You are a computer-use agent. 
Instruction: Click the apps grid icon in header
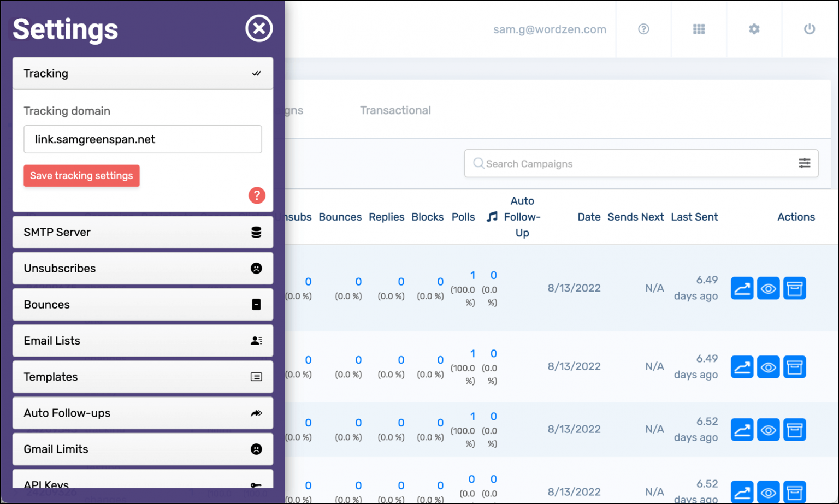699,29
